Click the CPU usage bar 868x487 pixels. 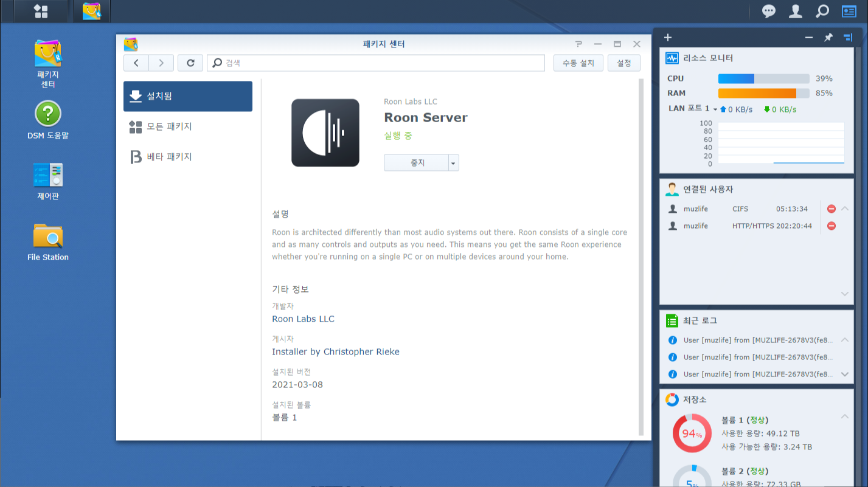click(764, 78)
